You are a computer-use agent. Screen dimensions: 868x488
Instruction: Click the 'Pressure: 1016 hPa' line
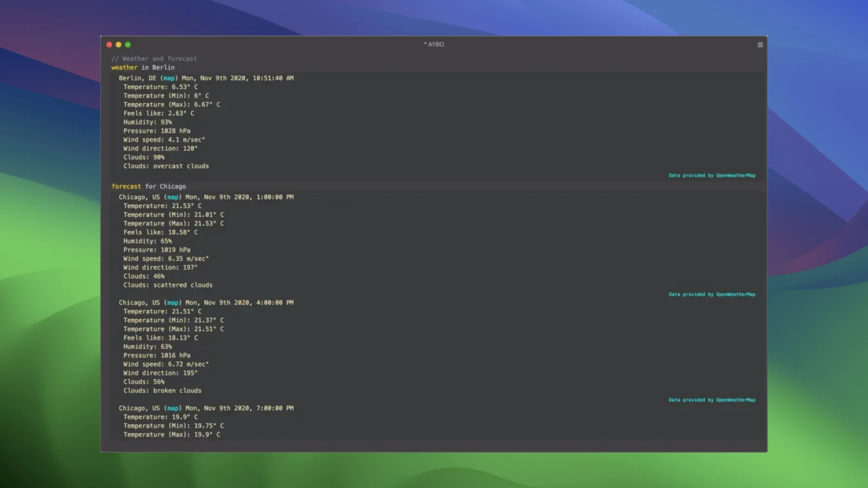click(x=157, y=356)
